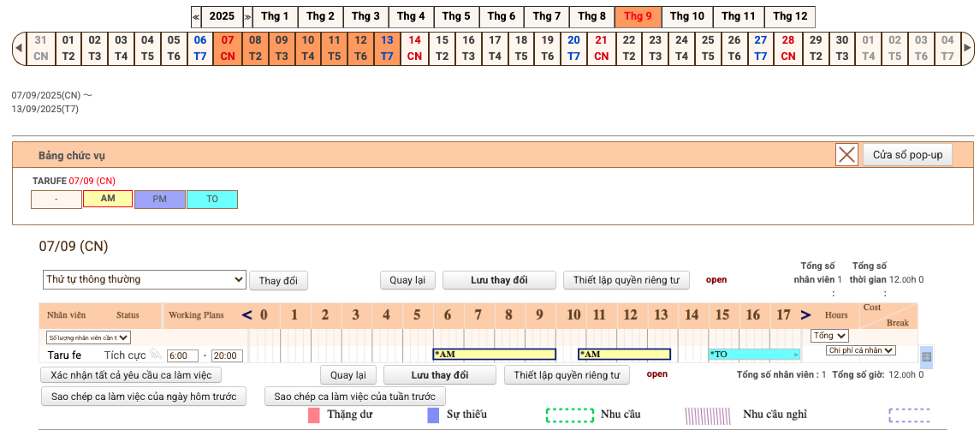
Task: Click Sao chép ca làm việc của tuần trước
Action: [x=355, y=397]
